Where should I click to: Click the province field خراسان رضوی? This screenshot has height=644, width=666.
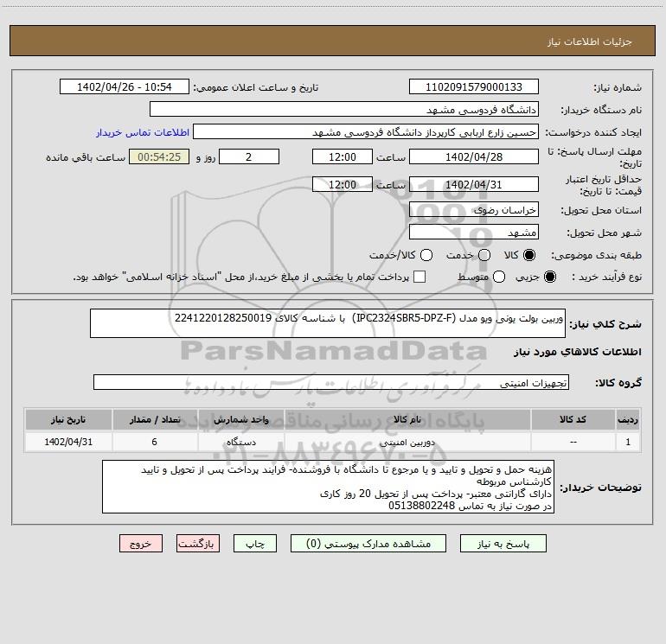coord(474,209)
